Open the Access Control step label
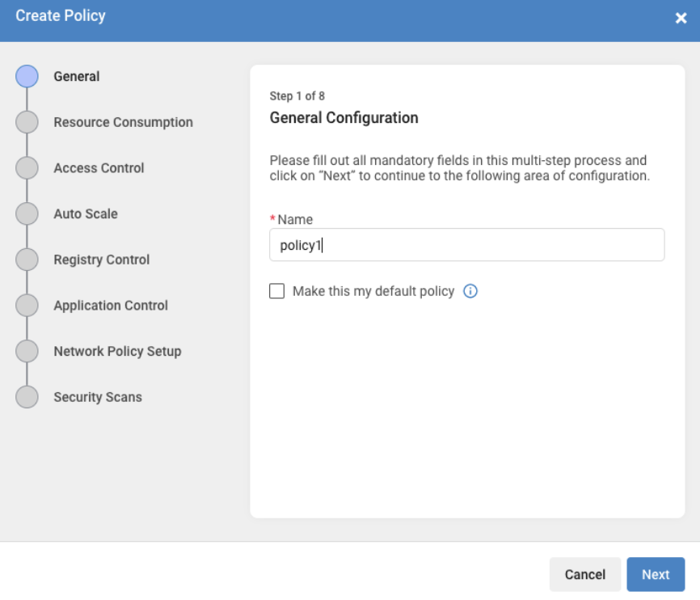 pos(99,168)
